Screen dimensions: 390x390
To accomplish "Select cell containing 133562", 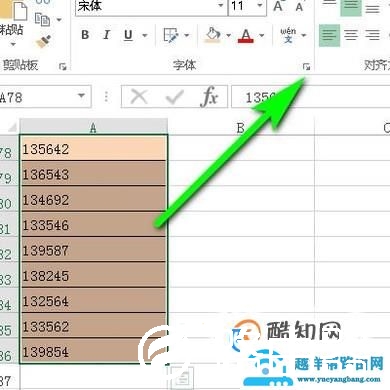I will click(x=94, y=326).
